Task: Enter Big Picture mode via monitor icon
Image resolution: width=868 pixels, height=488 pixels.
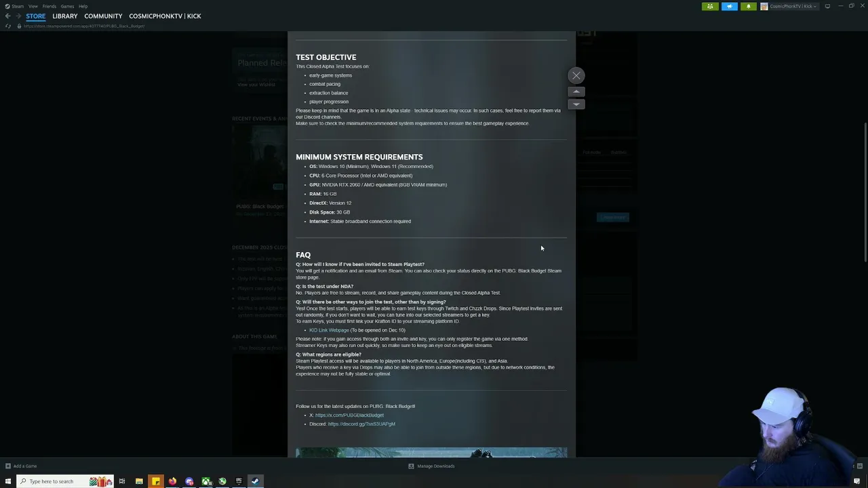Action: click(827, 6)
